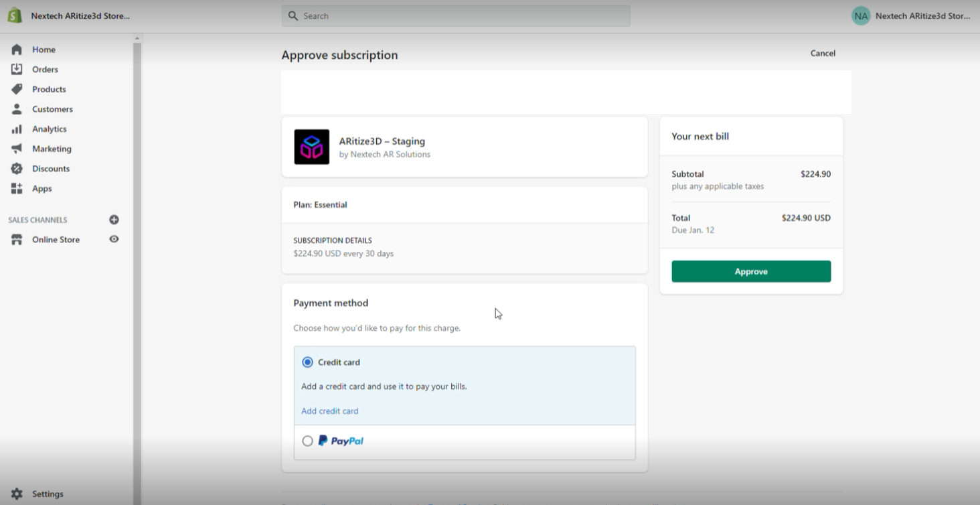Open Products menu item

[x=49, y=89]
